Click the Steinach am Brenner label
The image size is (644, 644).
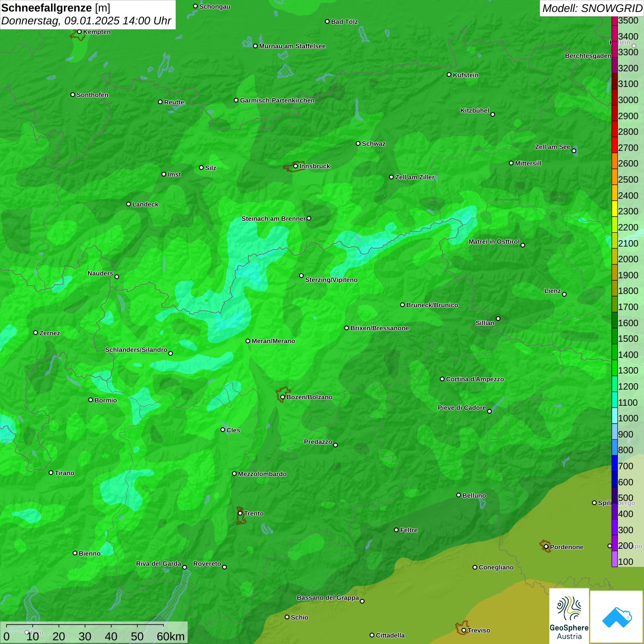(x=274, y=218)
